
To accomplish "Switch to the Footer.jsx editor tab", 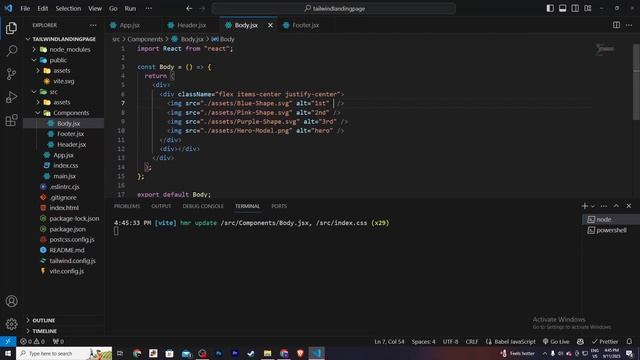I will 305,25.
